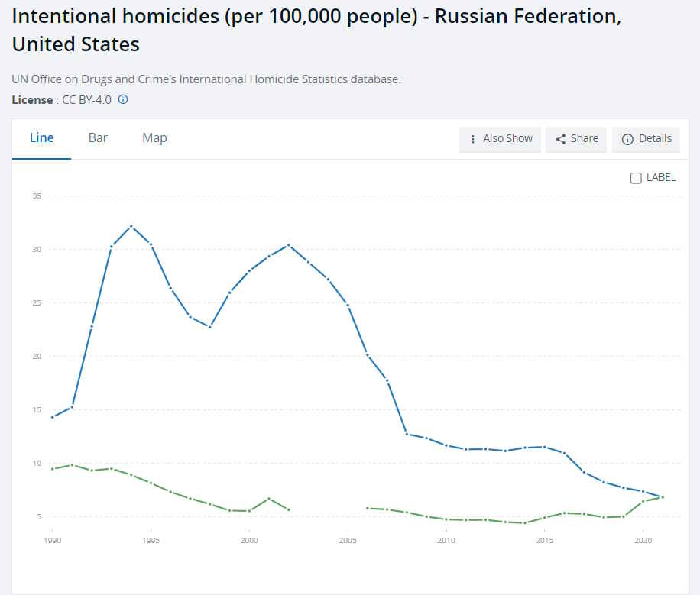Expand the Share options
The width and height of the screenshot is (700, 595).
(x=576, y=139)
